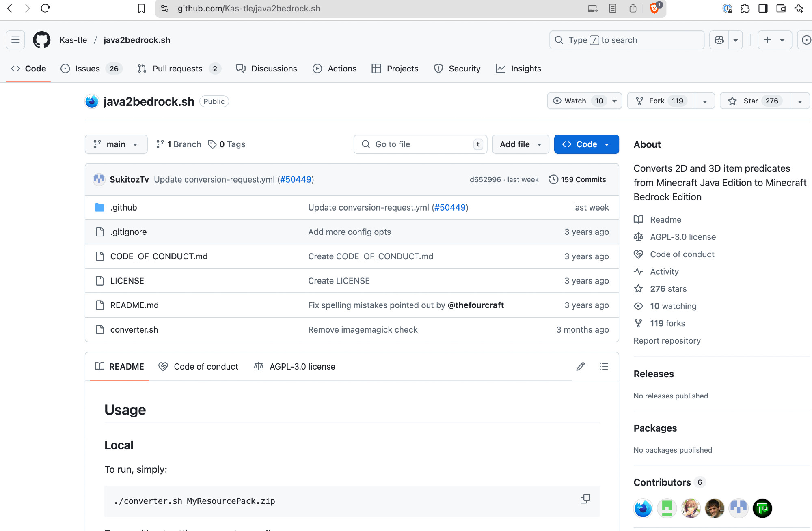Open the Projects tab
Screen dimensions: 812x531
click(395, 69)
